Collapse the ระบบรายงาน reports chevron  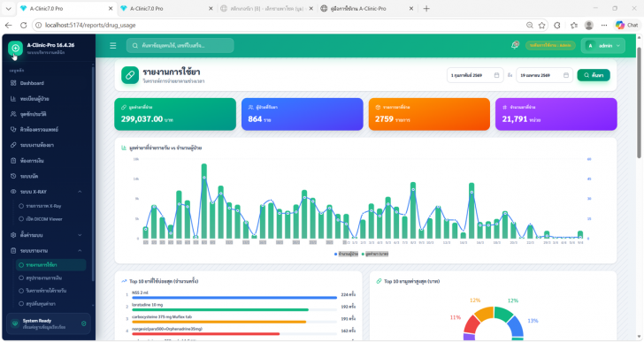(80, 251)
